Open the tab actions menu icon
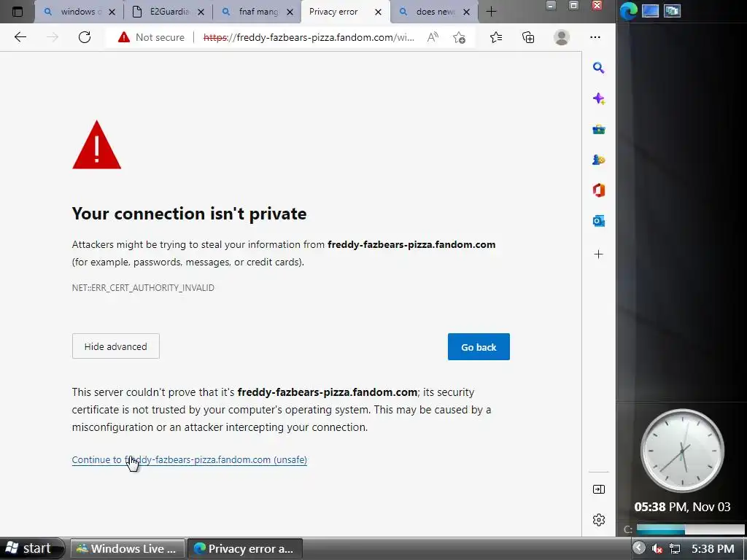Screen dimensions: 747x560 tap(18, 12)
